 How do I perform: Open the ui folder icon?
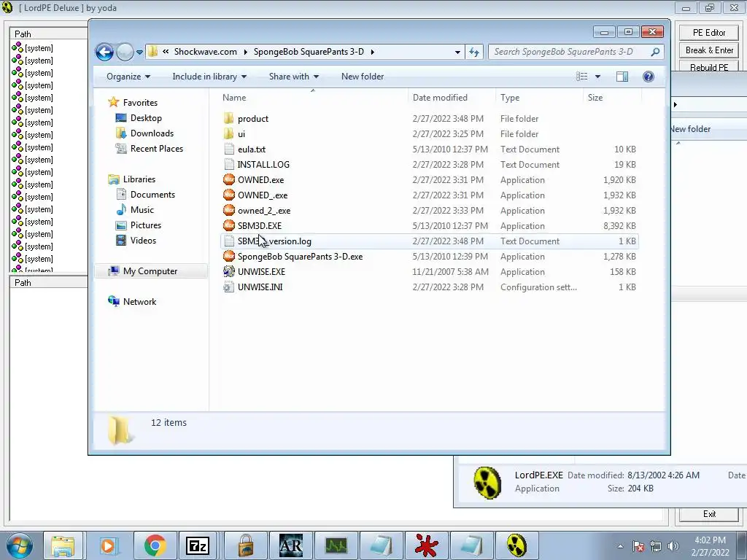[x=229, y=134]
